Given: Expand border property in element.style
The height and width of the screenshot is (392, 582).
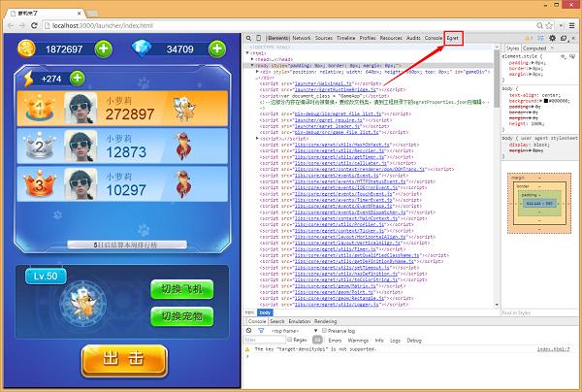Looking at the screenshot, I should [529, 69].
